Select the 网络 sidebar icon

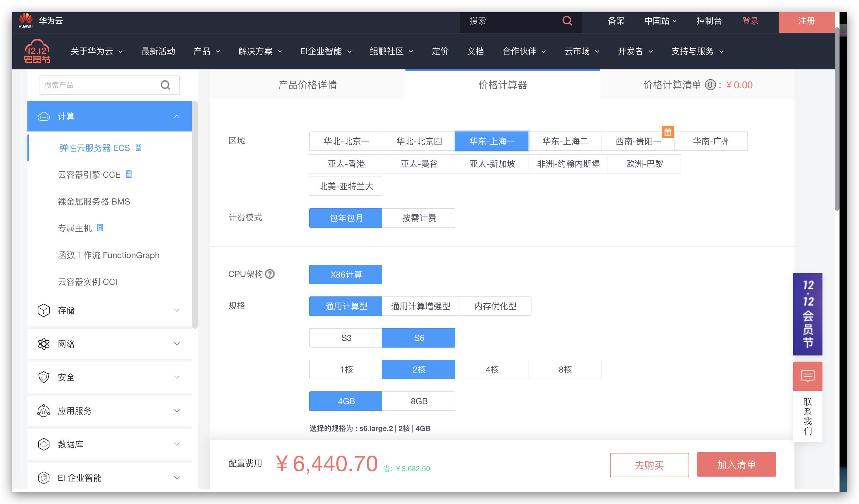pos(44,344)
